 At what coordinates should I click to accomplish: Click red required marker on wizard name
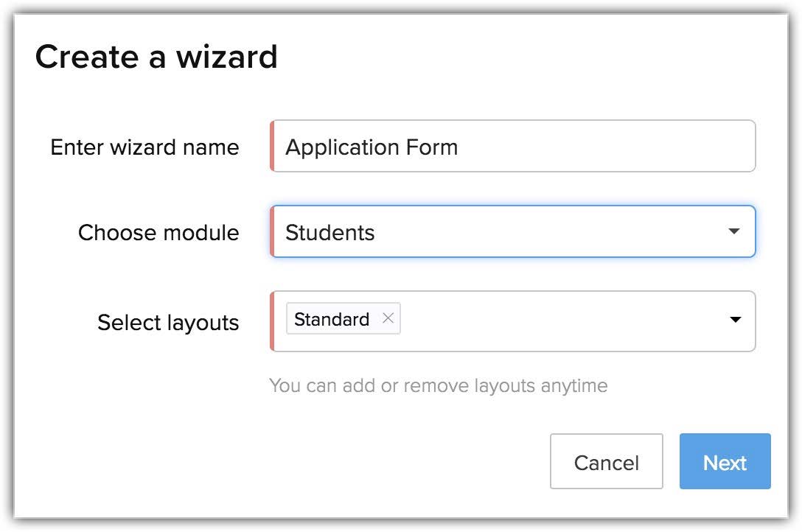coord(272,147)
